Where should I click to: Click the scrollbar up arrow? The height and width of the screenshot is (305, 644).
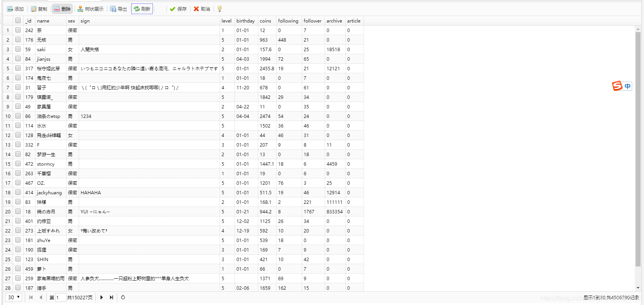click(x=638, y=29)
